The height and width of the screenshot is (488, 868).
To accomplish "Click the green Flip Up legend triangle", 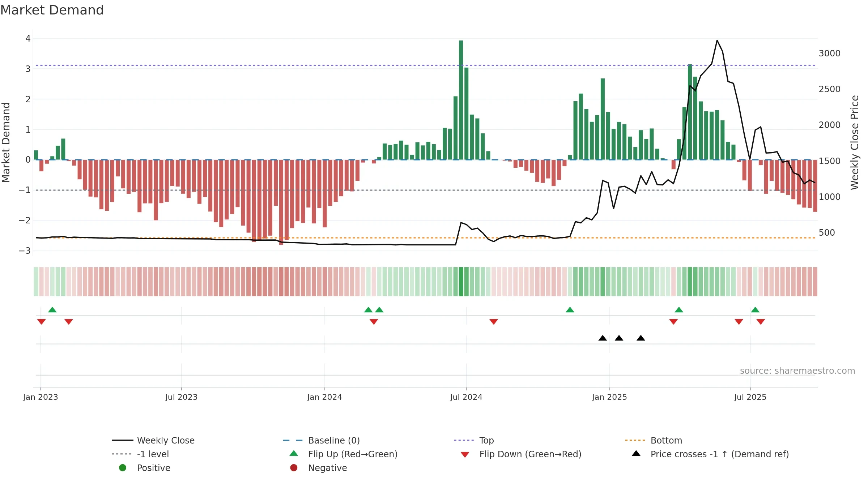I will pos(294,453).
